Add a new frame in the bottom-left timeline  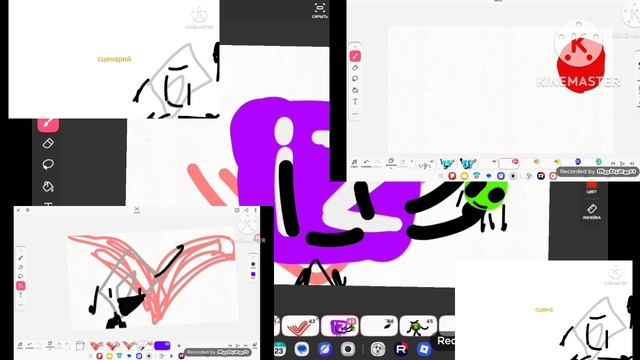[178, 346]
